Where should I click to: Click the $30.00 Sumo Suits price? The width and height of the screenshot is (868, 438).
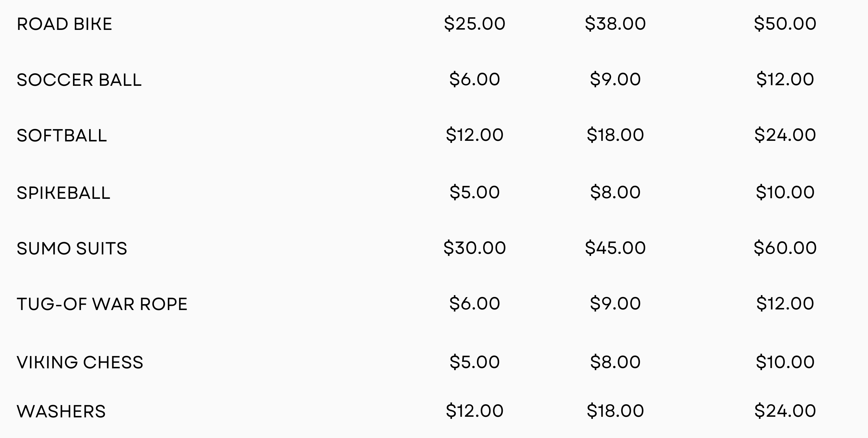click(474, 248)
